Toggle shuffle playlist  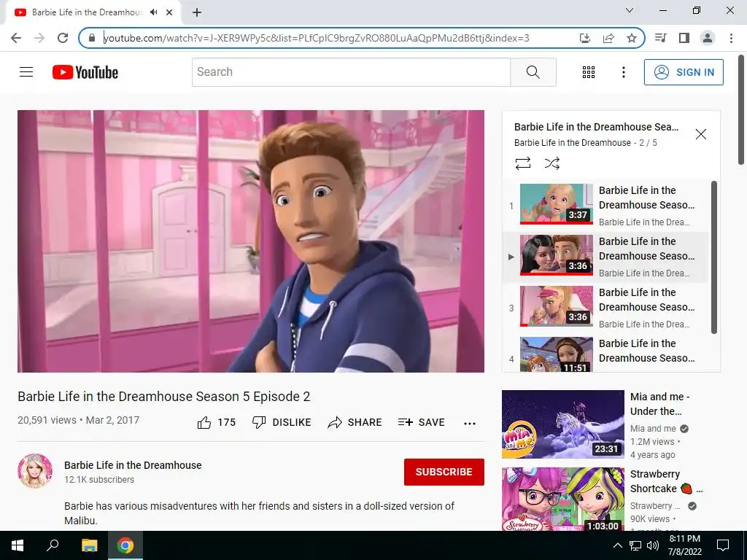click(x=551, y=163)
